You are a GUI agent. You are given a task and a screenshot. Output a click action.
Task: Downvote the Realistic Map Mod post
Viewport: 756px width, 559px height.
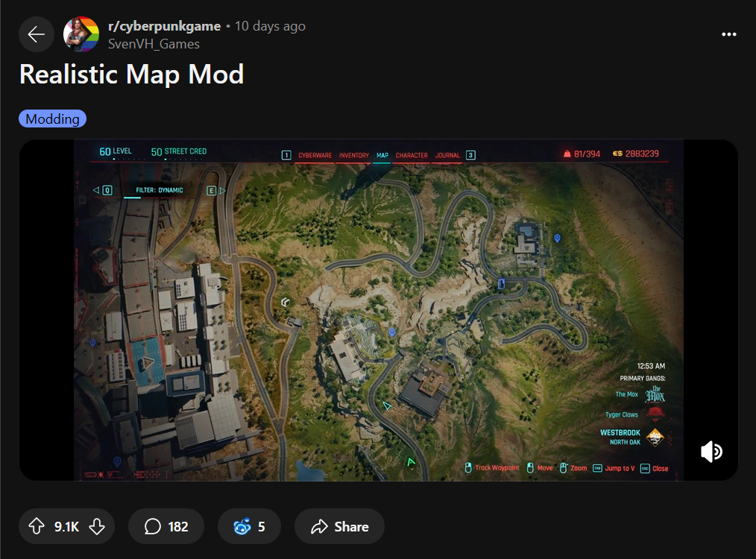point(97,526)
